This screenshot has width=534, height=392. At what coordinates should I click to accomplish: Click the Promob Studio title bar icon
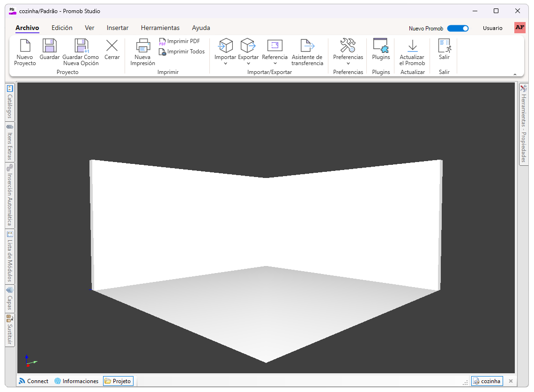tap(13, 11)
